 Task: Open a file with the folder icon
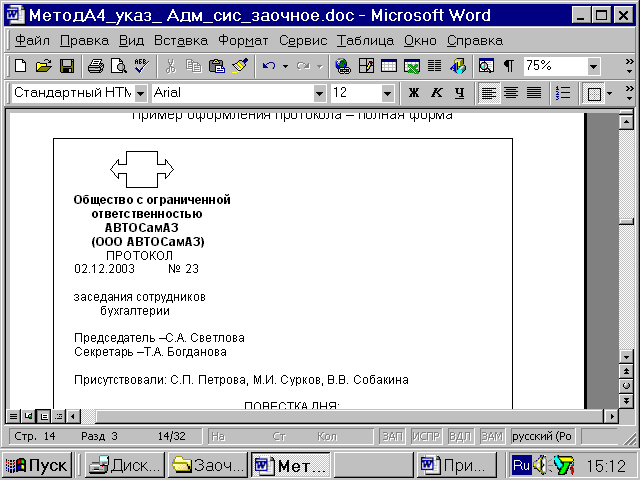coord(44,66)
